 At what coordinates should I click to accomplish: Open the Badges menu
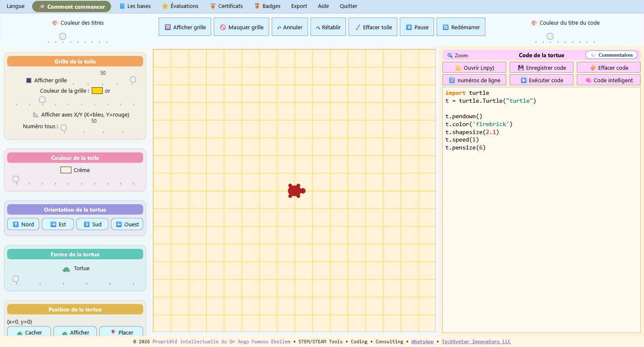click(x=267, y=6)
